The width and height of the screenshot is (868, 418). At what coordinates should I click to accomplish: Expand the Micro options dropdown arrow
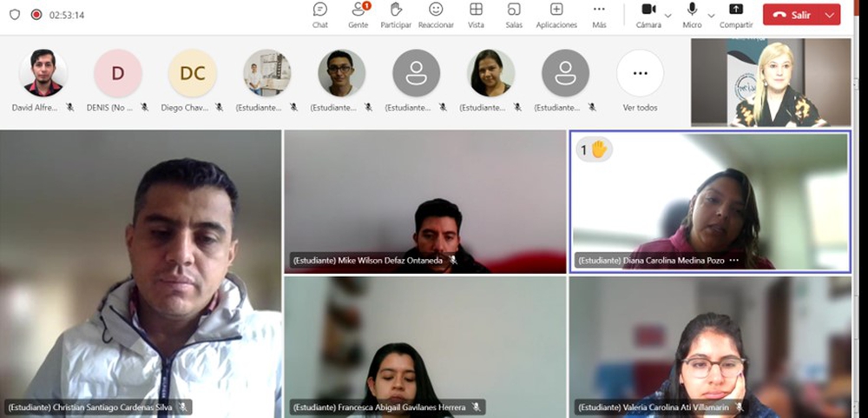(711, 16)
